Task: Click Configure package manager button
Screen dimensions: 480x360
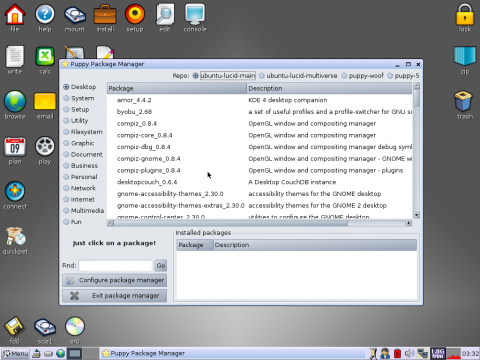Action: click(x=114, y=280)
